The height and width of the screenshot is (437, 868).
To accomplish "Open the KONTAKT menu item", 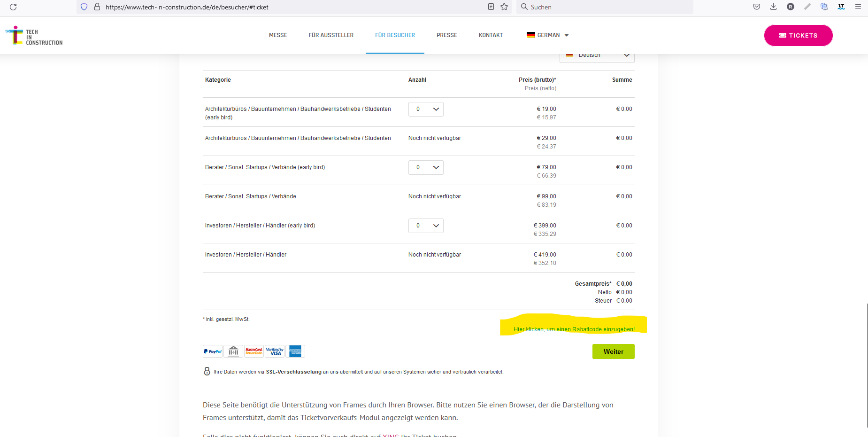I will pyautogui.click(x=491, y=35).
